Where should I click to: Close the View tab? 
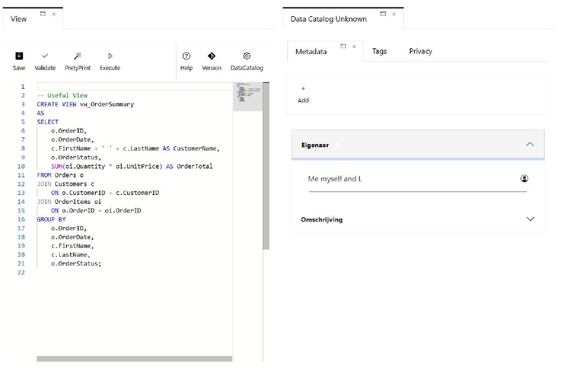[54, 14]
